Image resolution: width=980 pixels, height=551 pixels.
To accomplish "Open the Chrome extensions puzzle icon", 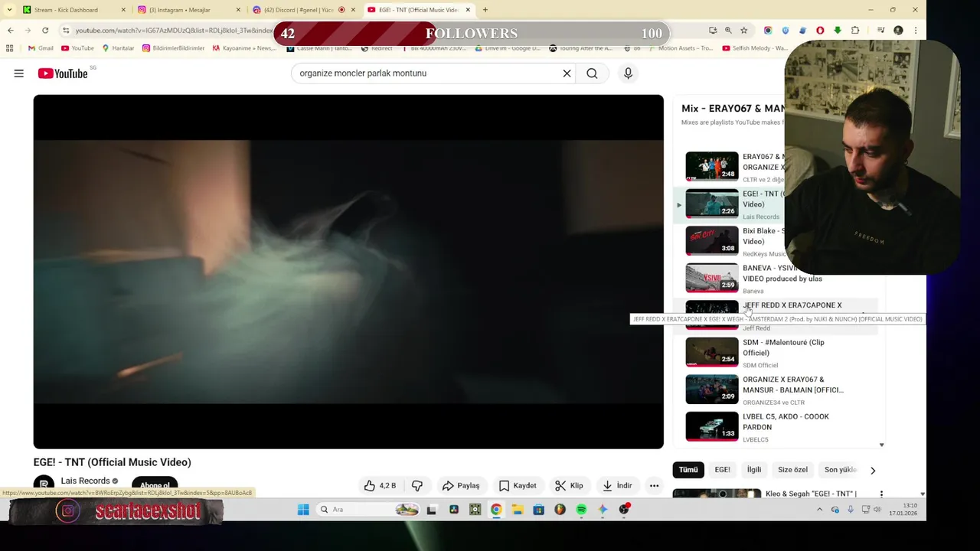I will point(855,30).
